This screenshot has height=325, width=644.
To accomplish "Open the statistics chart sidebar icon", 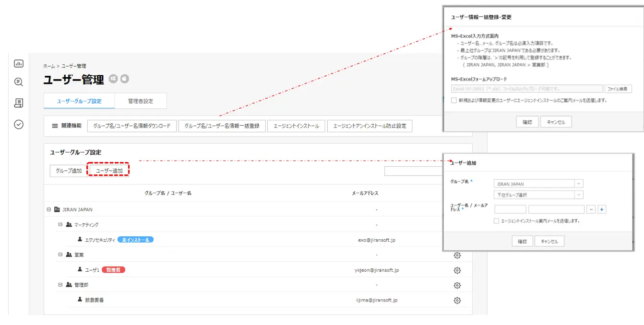I will [x=19, y=63].
